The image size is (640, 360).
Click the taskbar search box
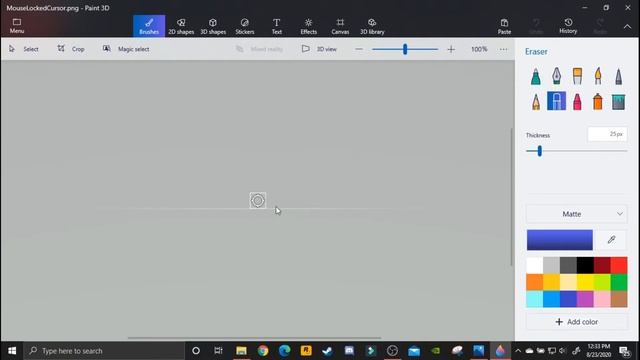tap(104, 351)
